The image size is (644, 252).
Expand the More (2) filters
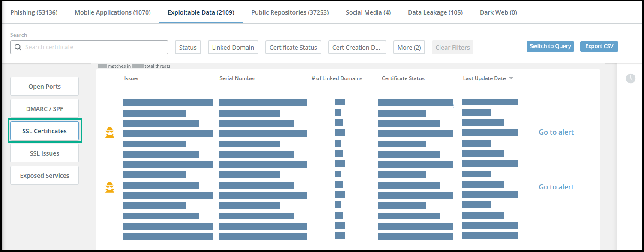point(409,47)
